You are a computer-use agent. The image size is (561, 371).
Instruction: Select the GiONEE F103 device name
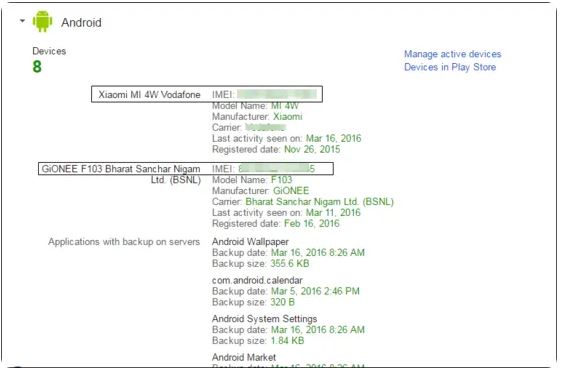[x=121, y=174]
